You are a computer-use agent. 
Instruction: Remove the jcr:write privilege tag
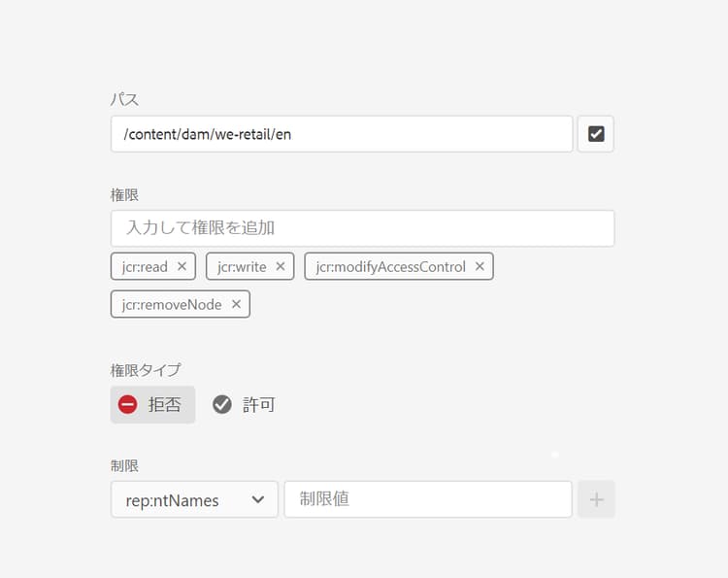tap(281, 266)
